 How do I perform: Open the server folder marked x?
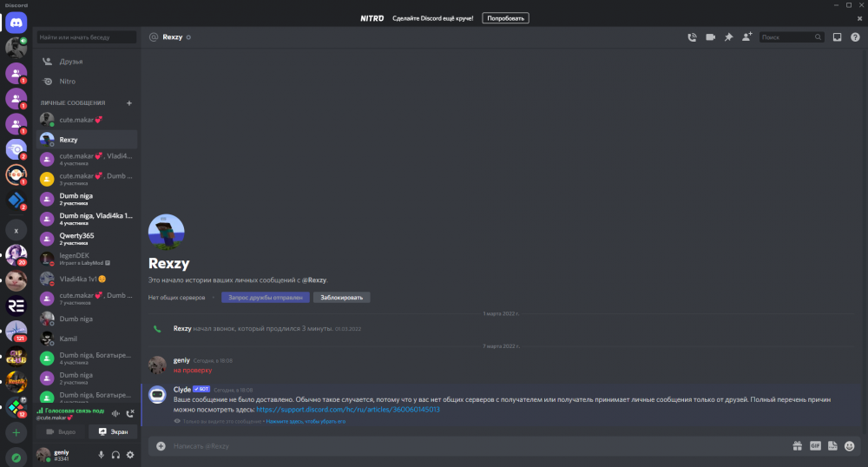coord(16,231)
